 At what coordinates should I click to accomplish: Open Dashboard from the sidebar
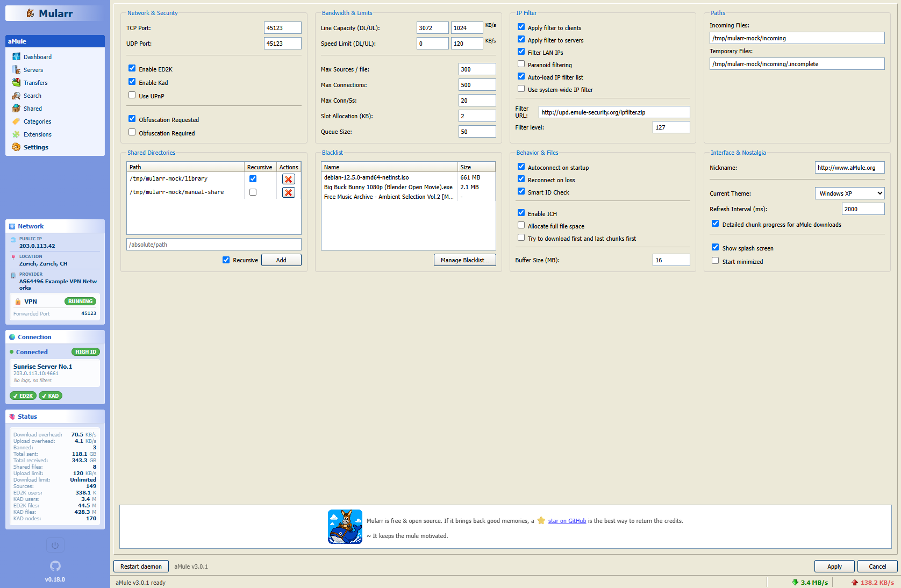37,57
